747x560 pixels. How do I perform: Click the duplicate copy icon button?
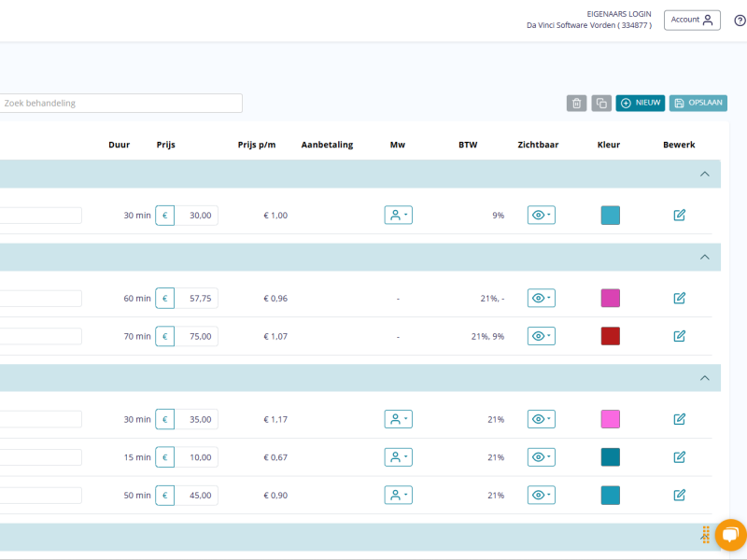click(x=601, y=103)
